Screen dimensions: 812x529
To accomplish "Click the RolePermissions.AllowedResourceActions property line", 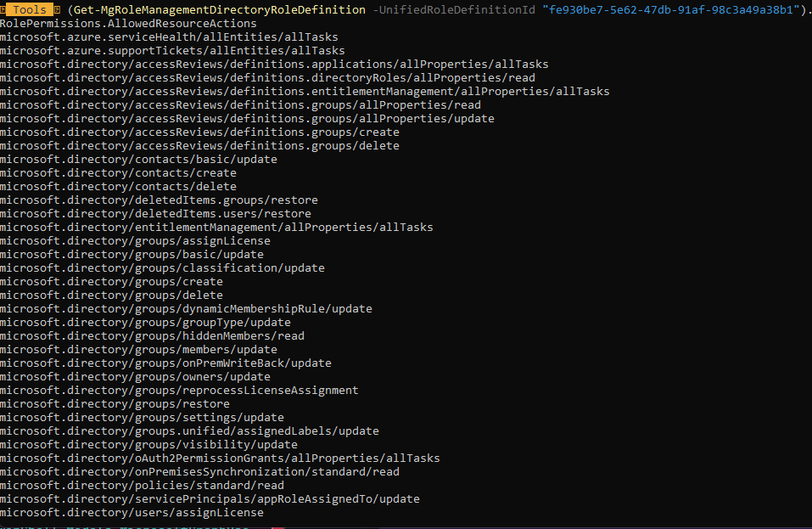I will coord(127,23).
